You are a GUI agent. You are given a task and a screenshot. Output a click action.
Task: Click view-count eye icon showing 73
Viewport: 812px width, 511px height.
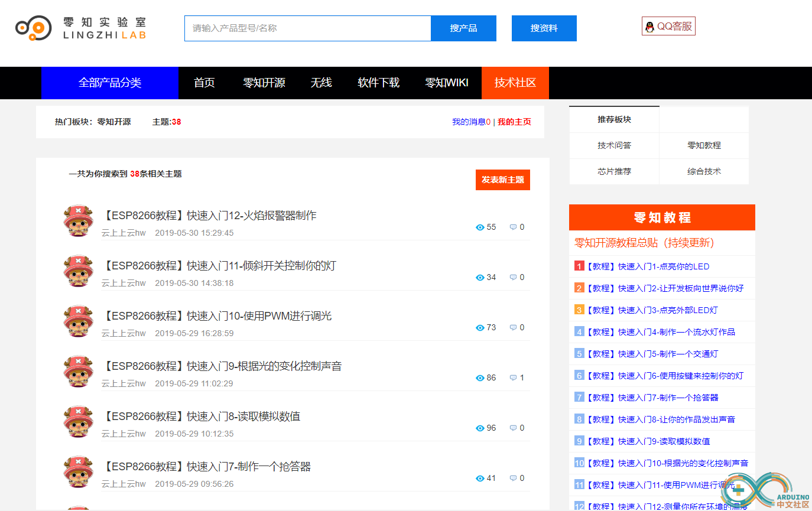(480, 328)
